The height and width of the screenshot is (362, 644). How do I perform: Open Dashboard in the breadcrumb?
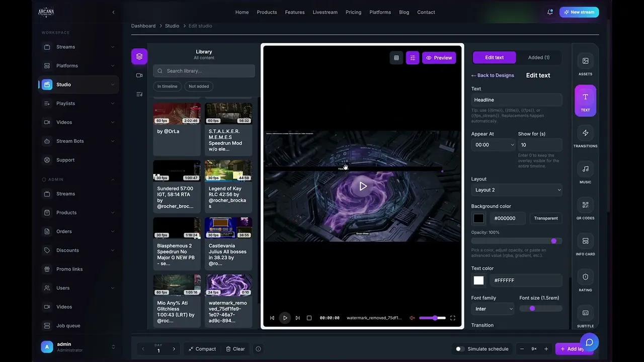143,26
